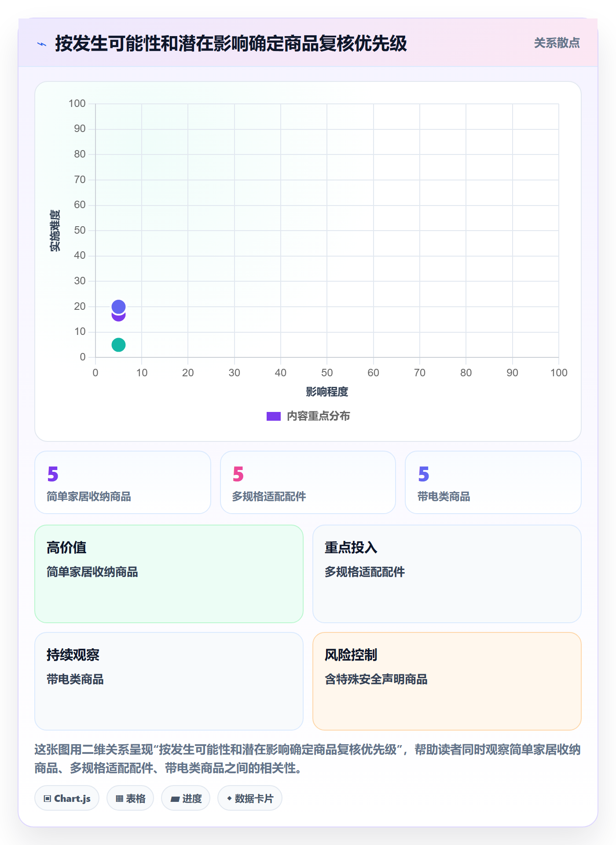Click the Chart.js tag chip
The image size is (616, 845).
(x=67, y=798)
